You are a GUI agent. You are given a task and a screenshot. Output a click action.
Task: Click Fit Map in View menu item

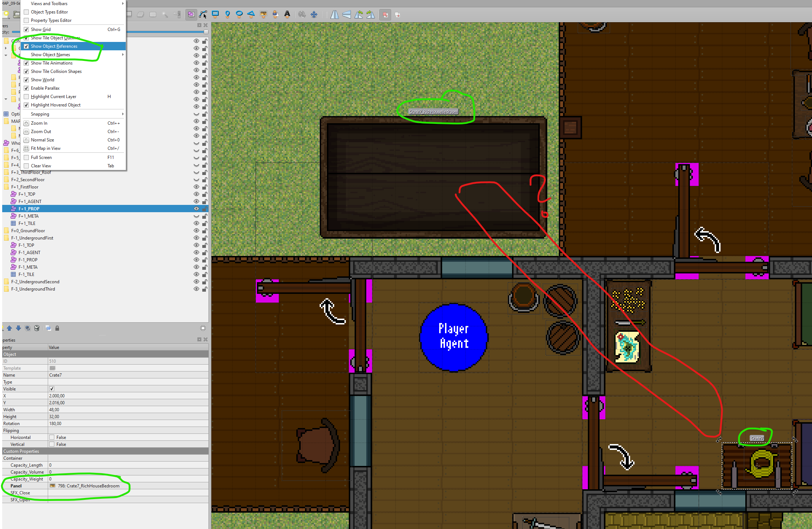[x=46, y=148]
